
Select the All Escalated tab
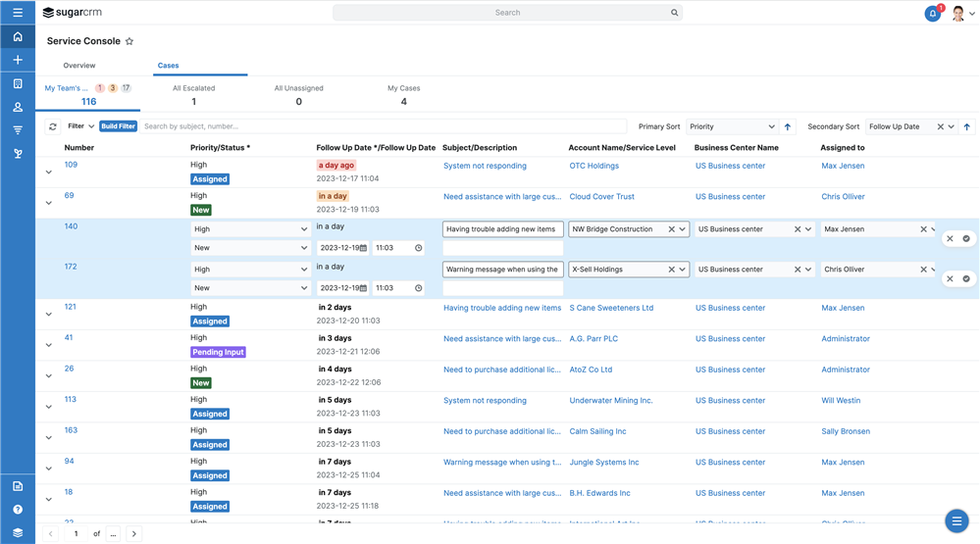point(193,94)
